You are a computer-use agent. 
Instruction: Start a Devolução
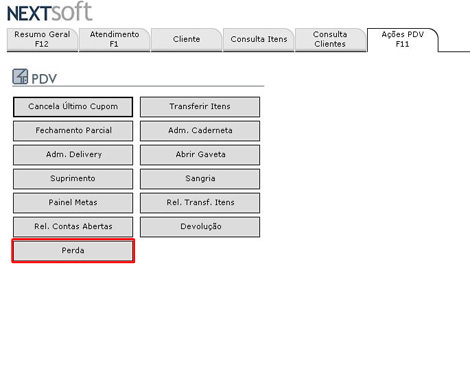[x=200, y=227]
